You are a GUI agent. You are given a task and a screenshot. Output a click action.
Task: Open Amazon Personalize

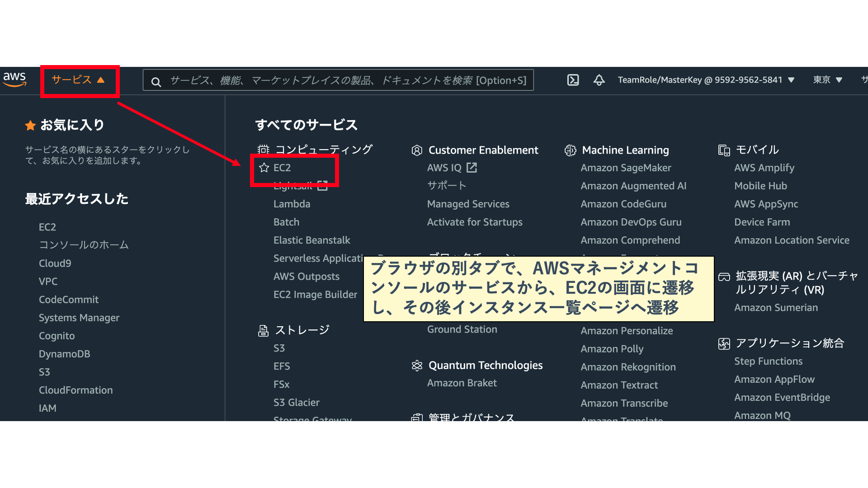click(627, 331)
